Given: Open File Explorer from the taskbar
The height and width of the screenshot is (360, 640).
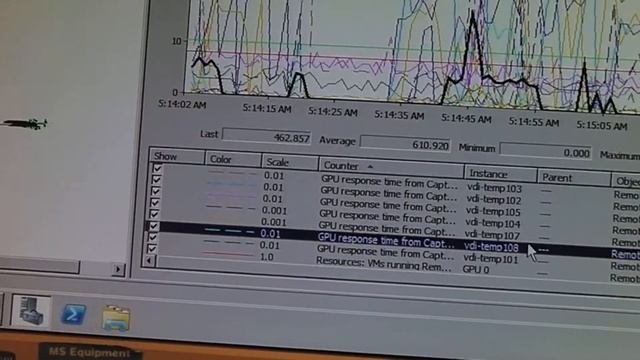Looking at the screenshot, I should pyautogui.click(x=116, y=318).
